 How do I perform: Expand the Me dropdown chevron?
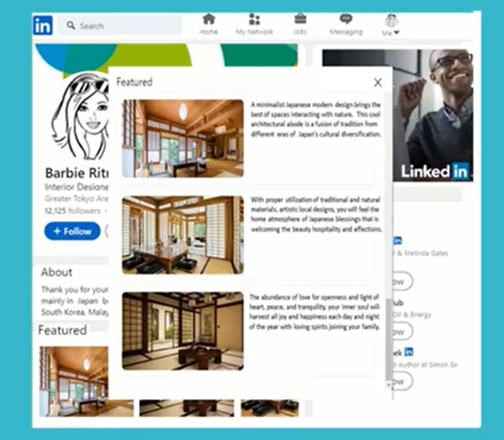coord(396,33)
